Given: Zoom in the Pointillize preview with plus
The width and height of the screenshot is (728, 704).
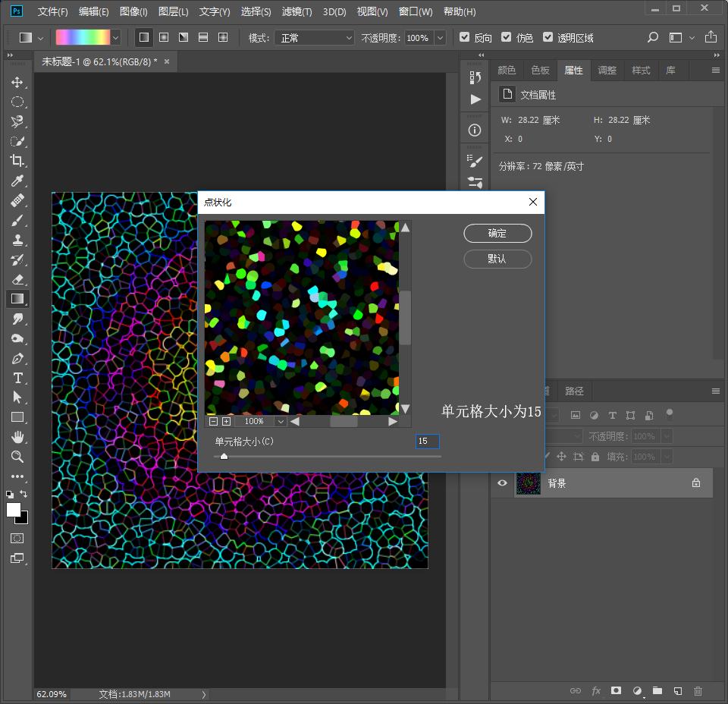Looking at the screenshot, I should [x=226, y=421].
